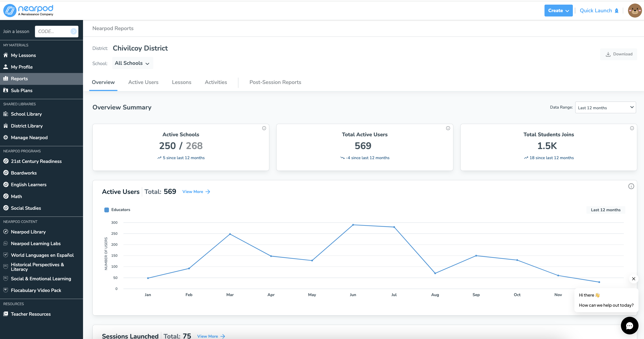Screen dimensions: 644x339
Task: Click the Quick Launch rocket icon
Action: pyautogui.click(x=617, y=11)
